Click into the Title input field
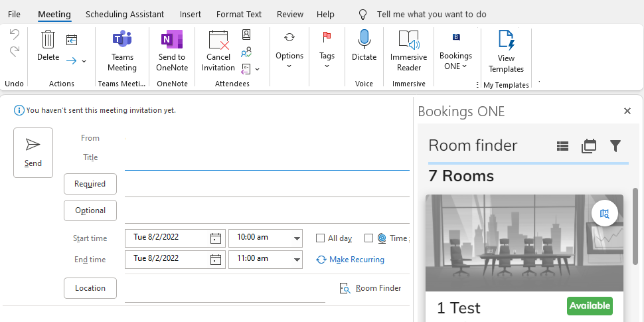This screenshot has width=644, height=322. 267,159
